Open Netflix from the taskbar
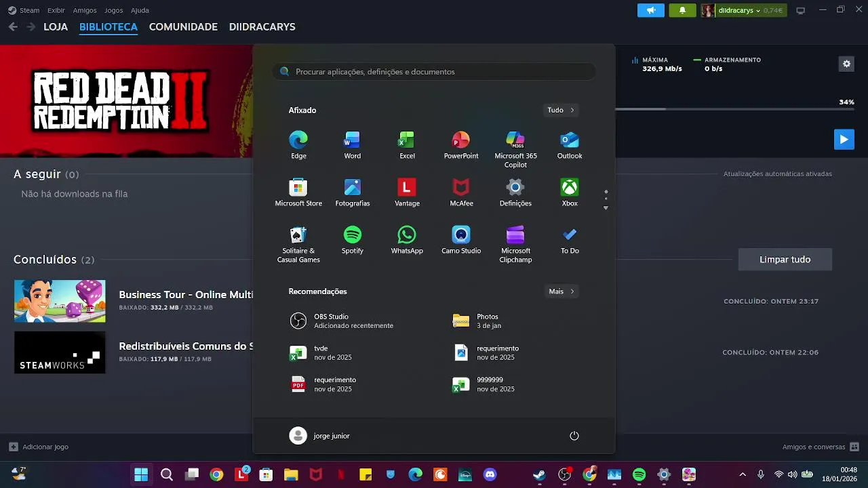The height and width of the screenshot is (488, 868). click(341, 474)
